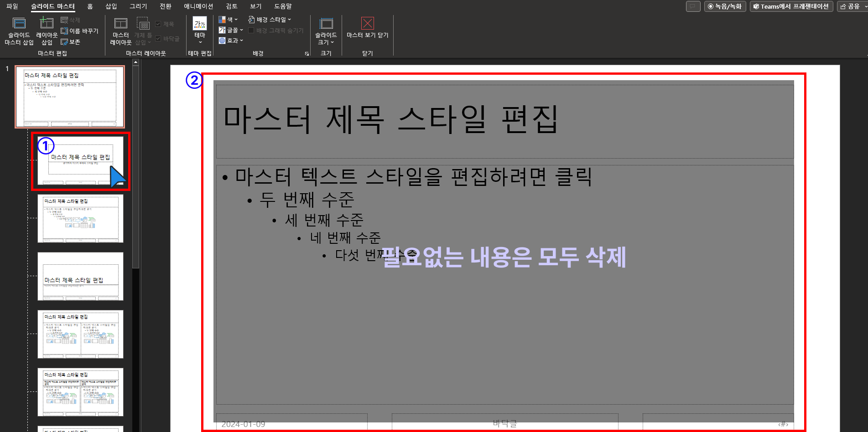Image resolution: width=868 pixels, height=432 pixels.
Task: Switch to the Draw tab
Action: click(138, 6)
